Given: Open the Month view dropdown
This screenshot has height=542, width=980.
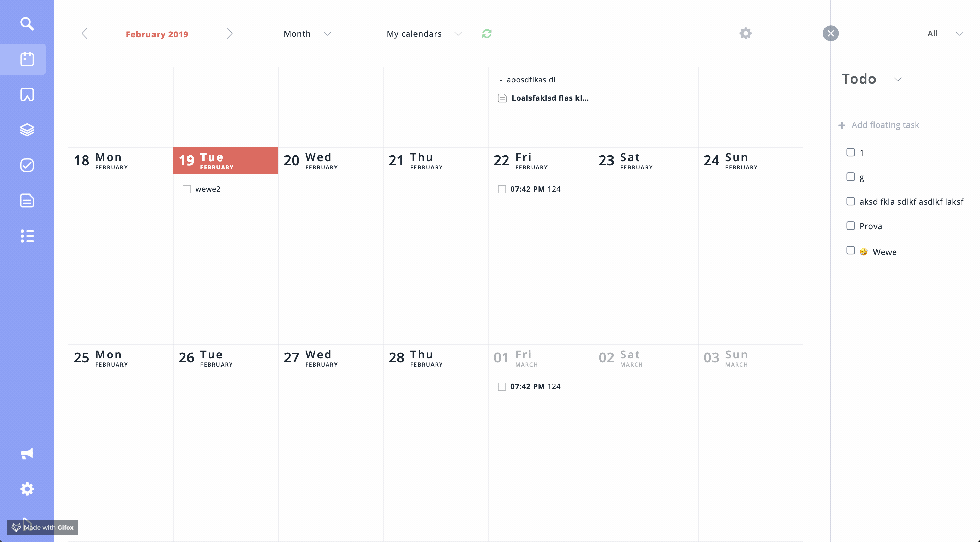Looking at the screenshot, I should click(x=307, y=34).
